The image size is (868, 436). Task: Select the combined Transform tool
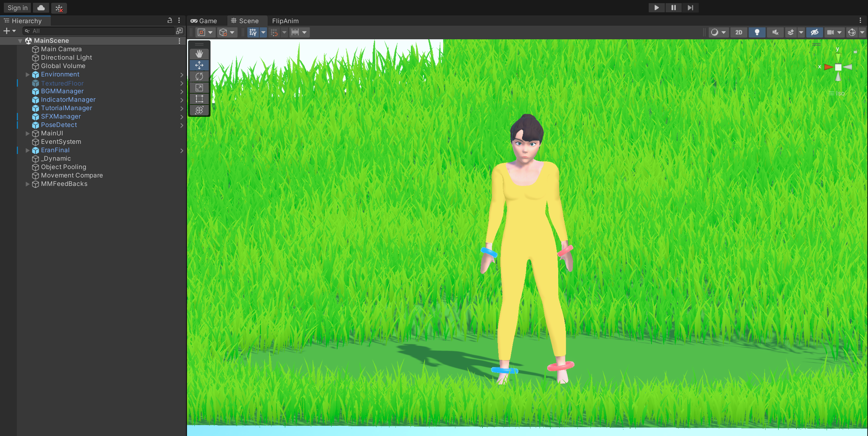(199, 110)
